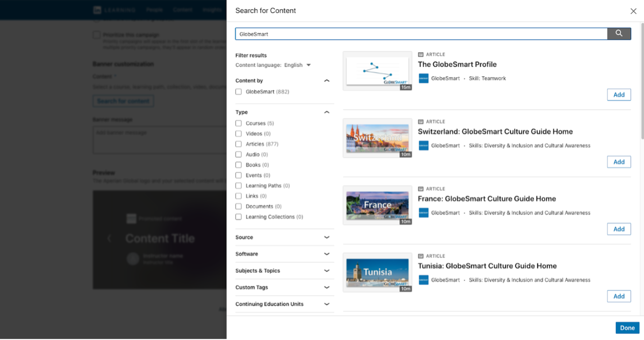Open Tunisia: GlobeSmart Culture Guide Home
Viewport: 644px width, 340px height.
487,266
